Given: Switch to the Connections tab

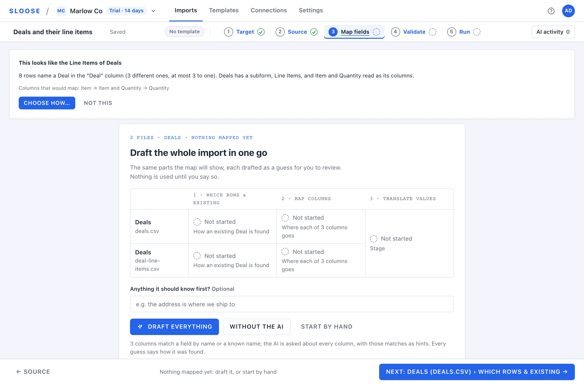Looking at the screenshot, I should [269, 10].
